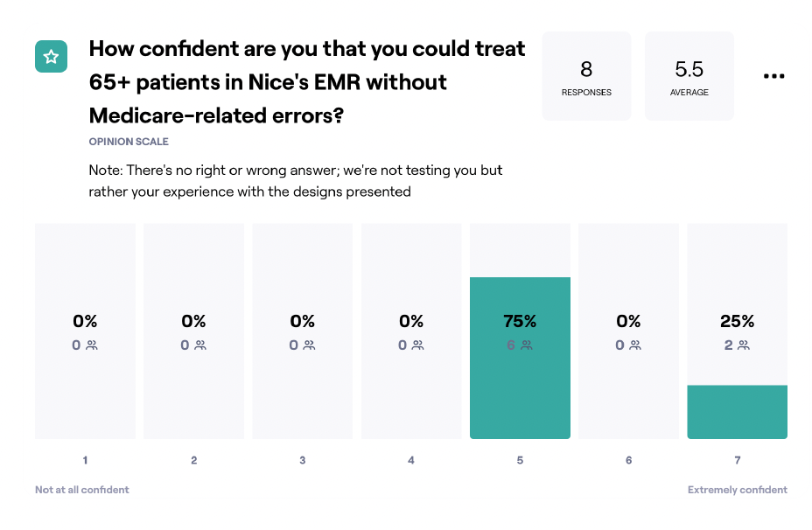Click people icon under 75% column
Screen dimensions: 812x530
(x=527, y=345)
